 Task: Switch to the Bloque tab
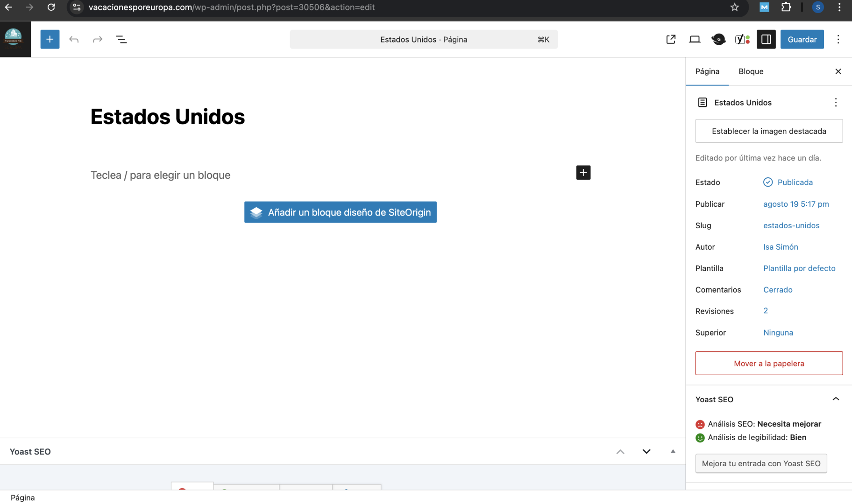coord(751,71)
